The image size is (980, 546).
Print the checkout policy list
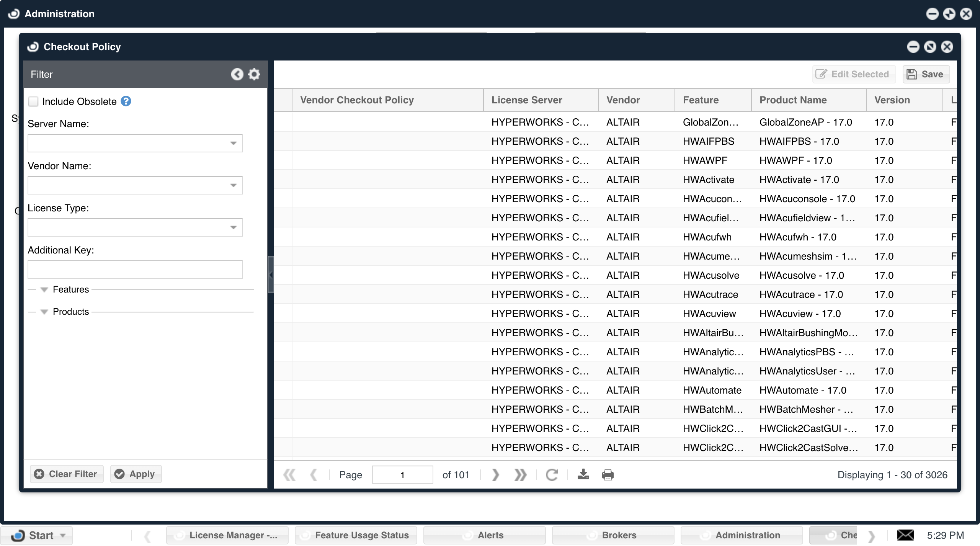tap(608, 474)
